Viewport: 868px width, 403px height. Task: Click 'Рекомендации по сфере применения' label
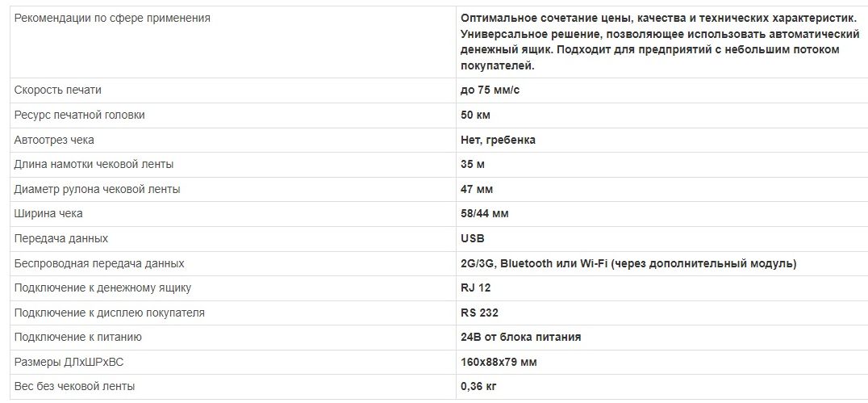click(112, 19)
